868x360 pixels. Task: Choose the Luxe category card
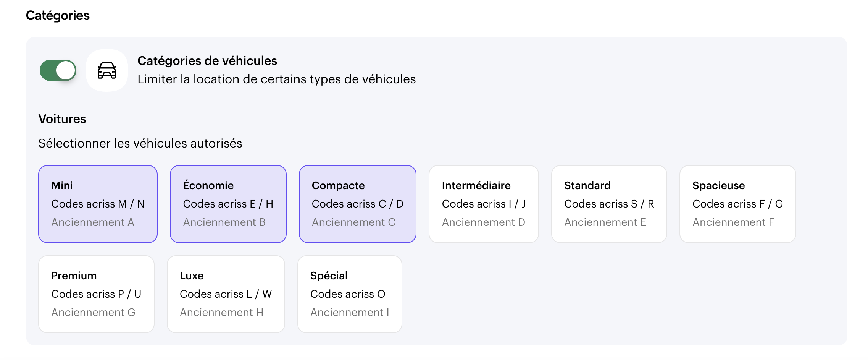coord(226,294)
